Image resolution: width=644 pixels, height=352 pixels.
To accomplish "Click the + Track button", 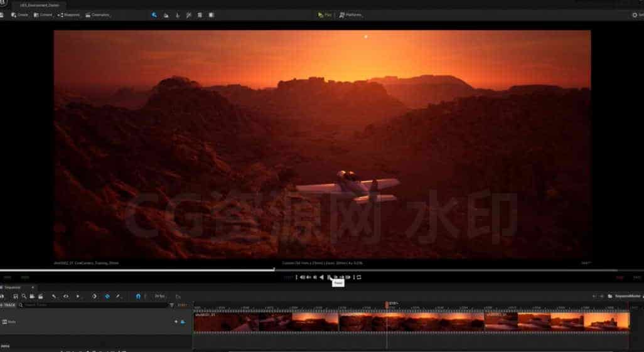I will [x=8, y=305].
